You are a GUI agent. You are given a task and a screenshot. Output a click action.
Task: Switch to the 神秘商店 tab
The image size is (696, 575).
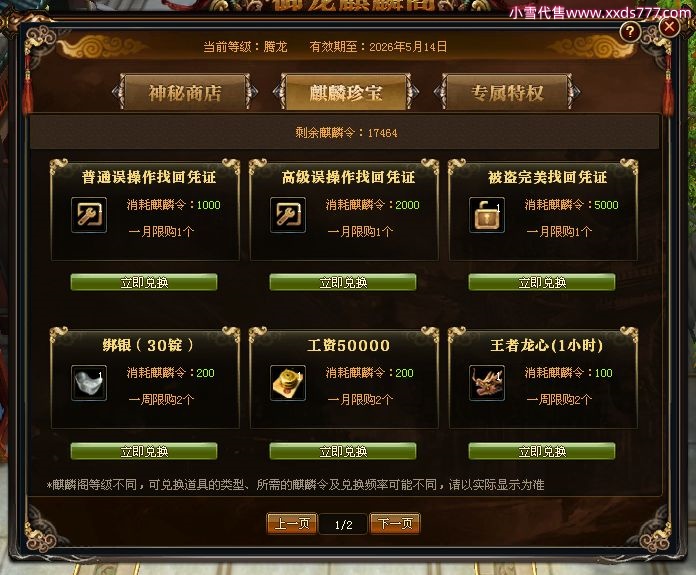[185, 92]
